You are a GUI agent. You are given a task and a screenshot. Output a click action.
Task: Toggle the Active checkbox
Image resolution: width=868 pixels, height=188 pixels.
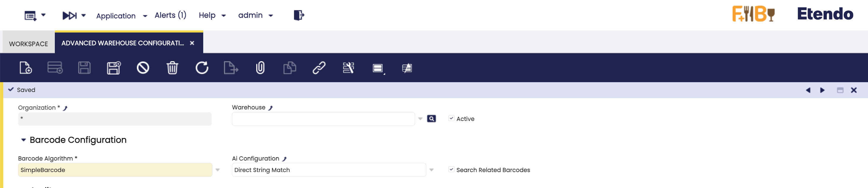[x=451, y=118]
